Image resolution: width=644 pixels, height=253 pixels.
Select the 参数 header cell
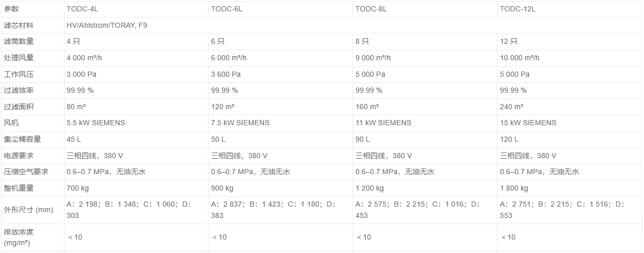click(32, 9)
